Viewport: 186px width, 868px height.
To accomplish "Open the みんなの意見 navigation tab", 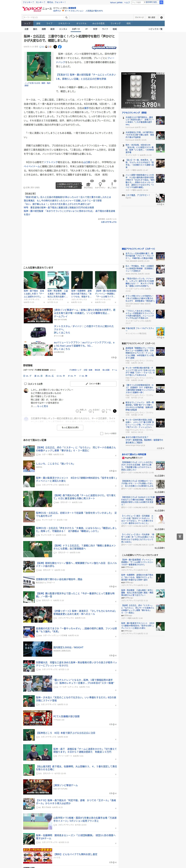I will [98, 24].
